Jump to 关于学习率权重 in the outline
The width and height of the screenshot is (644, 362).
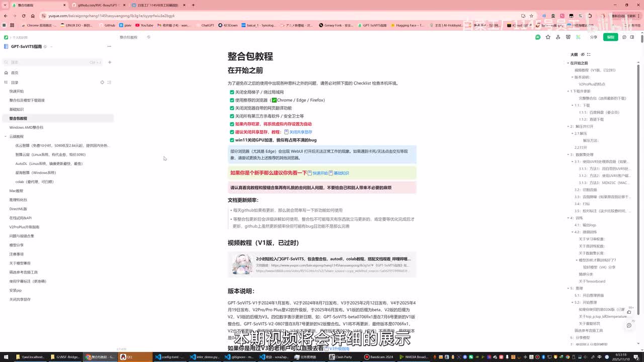click(591, 239)
